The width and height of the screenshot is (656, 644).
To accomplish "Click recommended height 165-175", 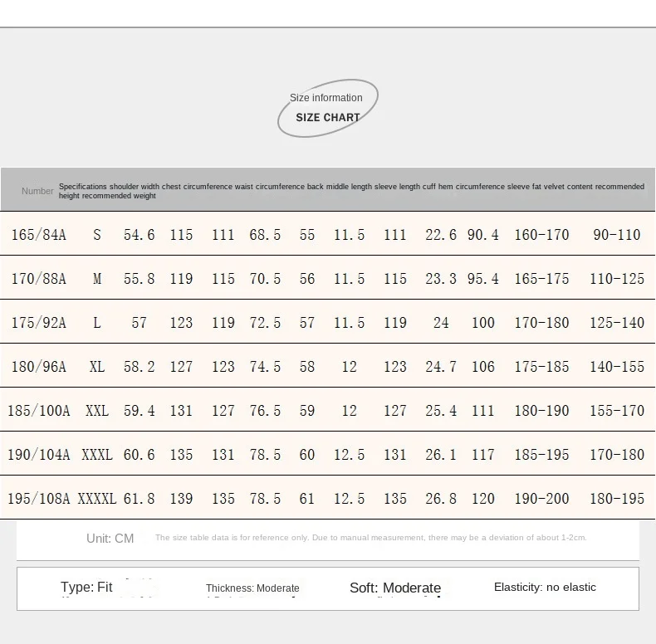I will click(x=541, y=279).
